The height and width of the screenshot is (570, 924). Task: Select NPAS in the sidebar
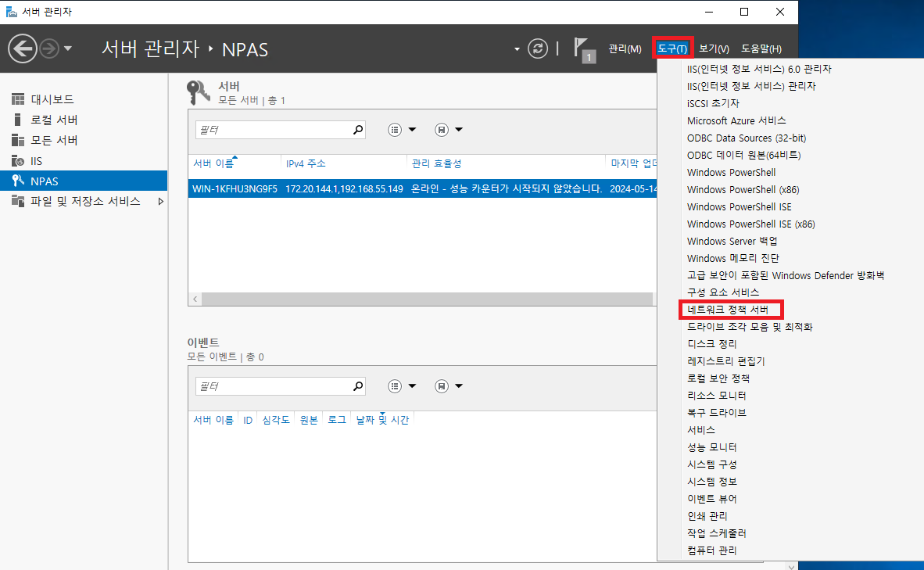pyautogui.click(x=84, y=181)
